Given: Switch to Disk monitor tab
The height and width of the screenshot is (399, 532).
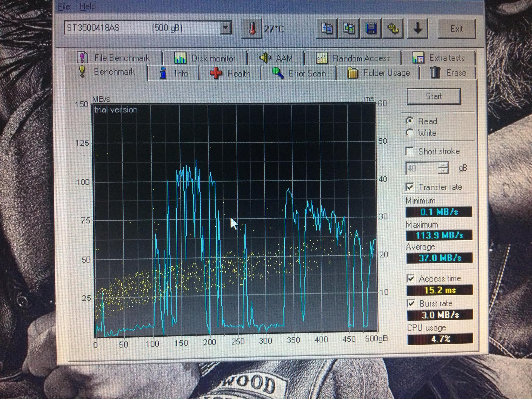Looking at the screenshot, I should click(x=205, y=58).
